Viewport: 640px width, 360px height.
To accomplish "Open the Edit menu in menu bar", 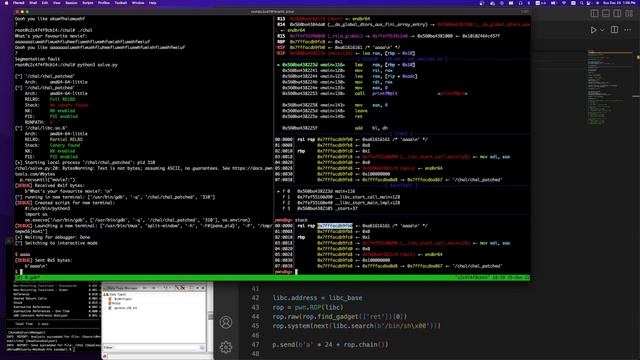I will (x=45, y=3).
